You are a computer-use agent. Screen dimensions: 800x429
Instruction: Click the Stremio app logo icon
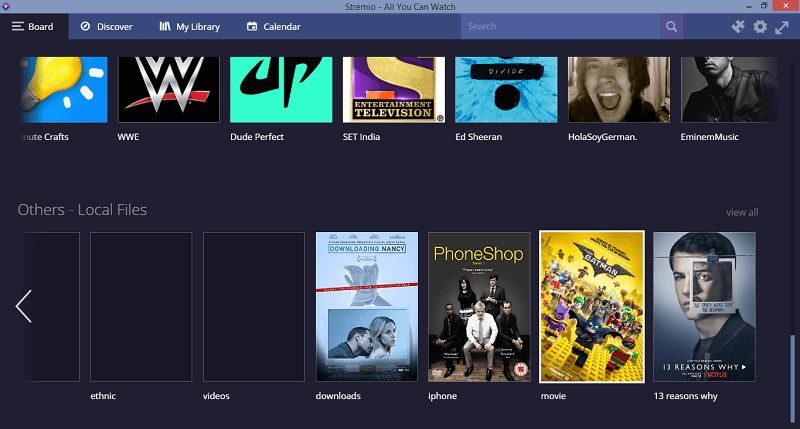pos(6,6)
